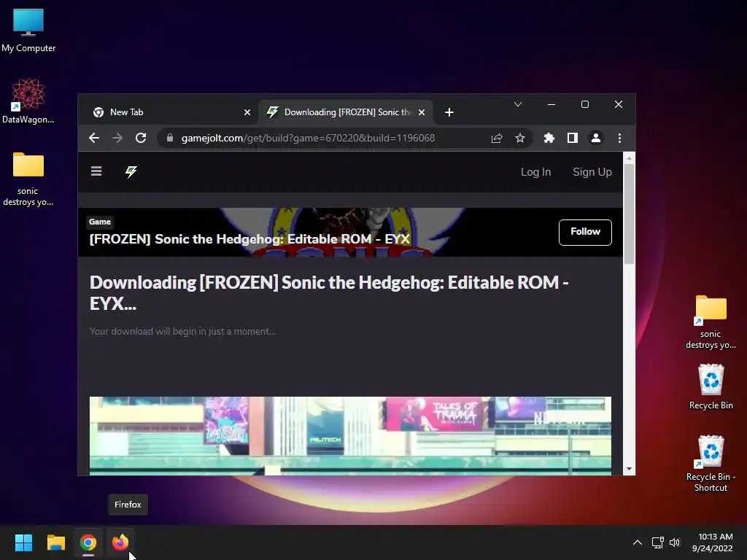Select left sonic destroys yo... folder

tap(28, 179)
